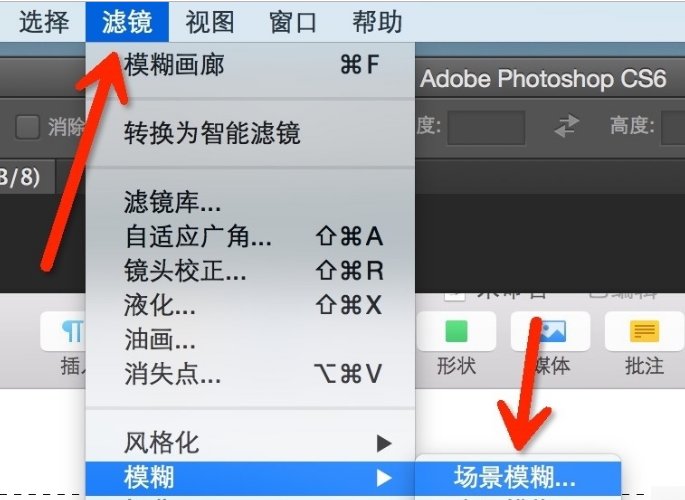Image resolution: width=685 pixels, height=500 pixels.
Task: Expand the highlighted 模糊 submenu
Action: coord(250,477)
